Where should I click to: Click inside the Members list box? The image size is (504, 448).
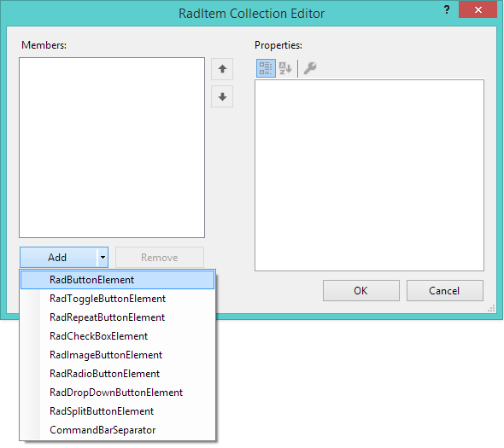pos(112,148)
